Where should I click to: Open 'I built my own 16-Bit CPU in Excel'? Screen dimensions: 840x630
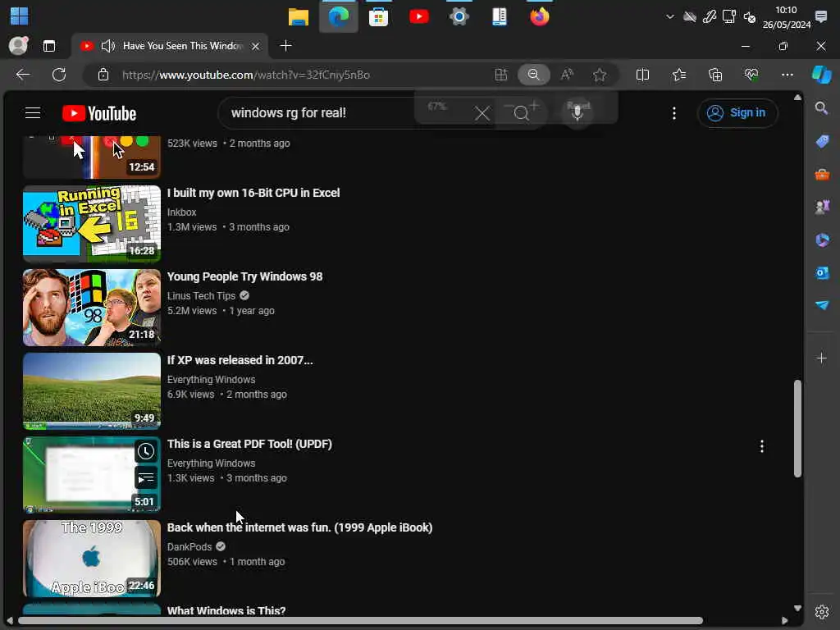253,193
